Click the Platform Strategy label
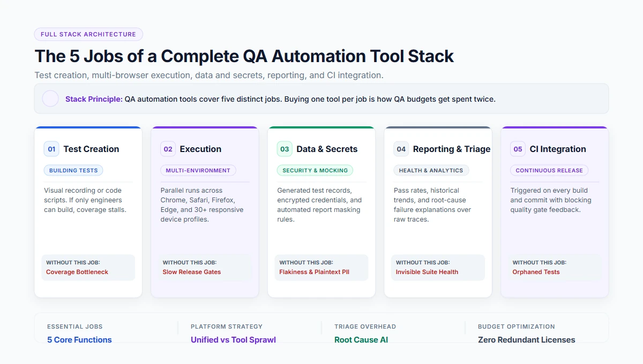 click(x=227, y=327)
